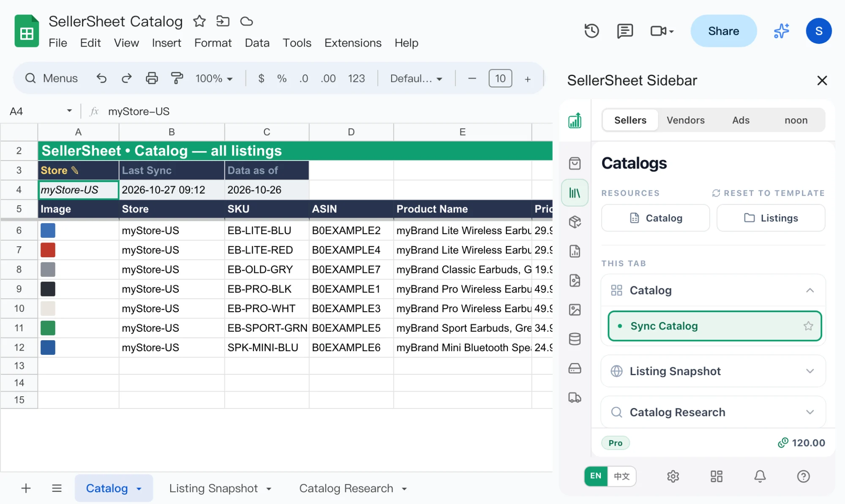Favorite Sync Catalog with the star
The height and width of the screenshot is (504, 845).
(x=808, y=326)
